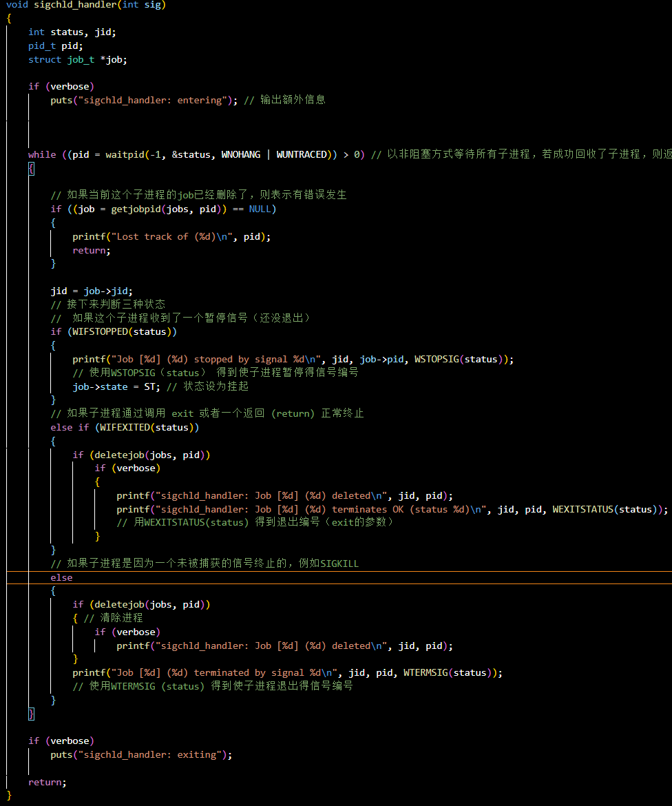Click the "terminated by signal %d\n" string
Viewport: 672px width, 806px height.
[224, 673]
